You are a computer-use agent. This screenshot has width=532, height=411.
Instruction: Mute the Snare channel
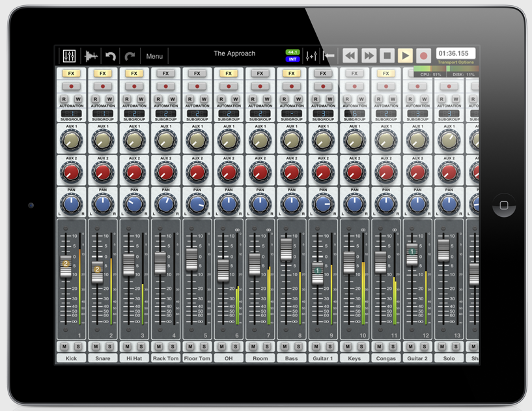point(96,347)
